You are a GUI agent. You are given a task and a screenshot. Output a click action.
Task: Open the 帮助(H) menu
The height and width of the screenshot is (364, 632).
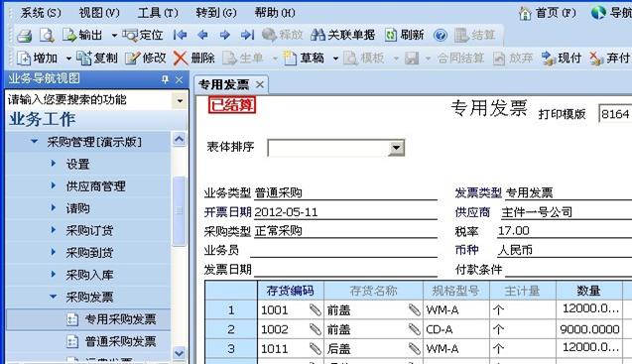275,13
